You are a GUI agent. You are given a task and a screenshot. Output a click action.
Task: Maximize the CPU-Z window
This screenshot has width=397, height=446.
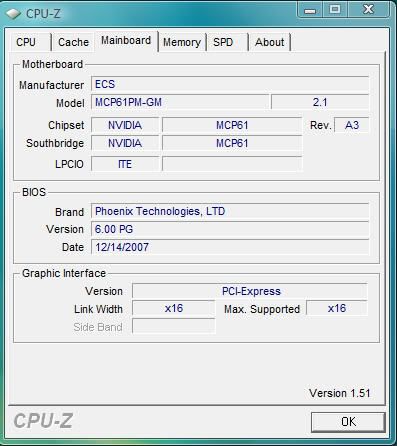335,9
